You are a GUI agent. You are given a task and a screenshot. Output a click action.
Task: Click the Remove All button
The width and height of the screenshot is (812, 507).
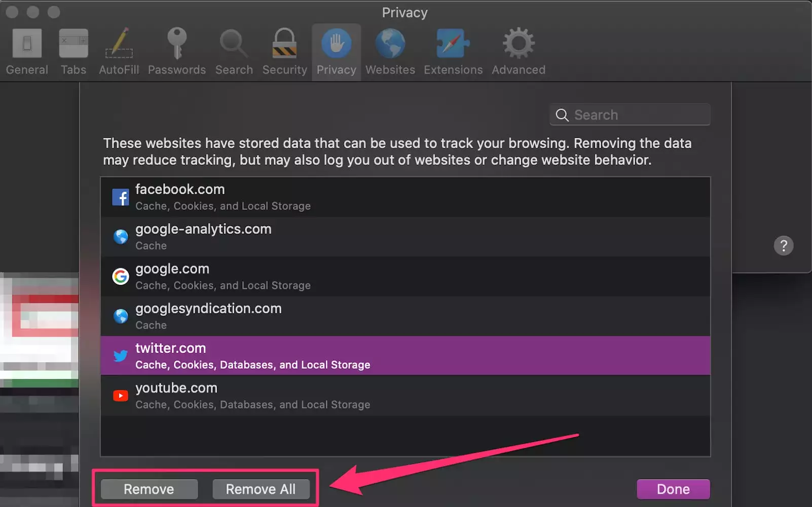261,489
